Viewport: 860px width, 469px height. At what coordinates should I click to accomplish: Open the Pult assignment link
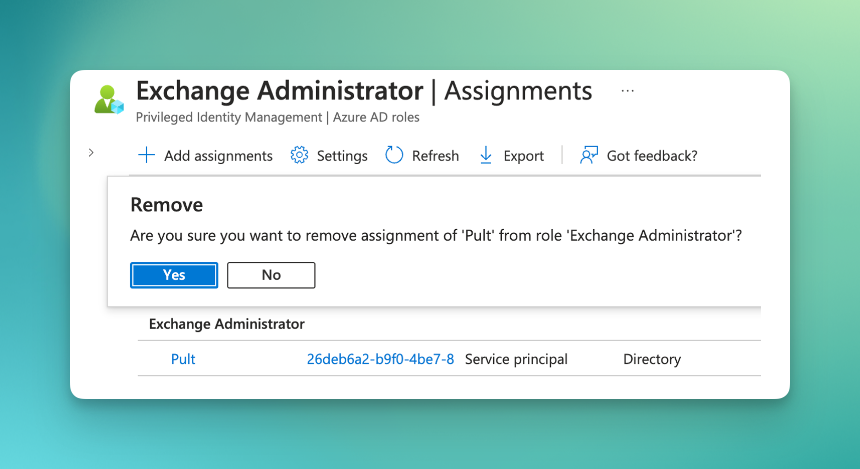(183, 359)
